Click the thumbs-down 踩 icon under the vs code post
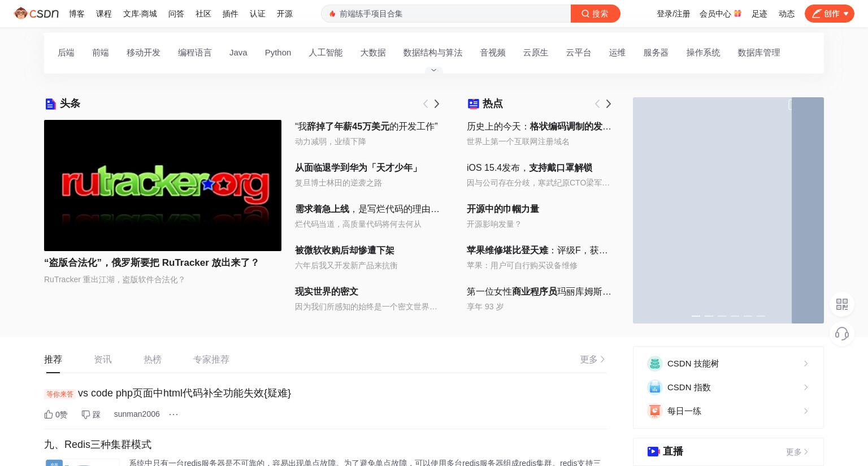 point(86,415)
